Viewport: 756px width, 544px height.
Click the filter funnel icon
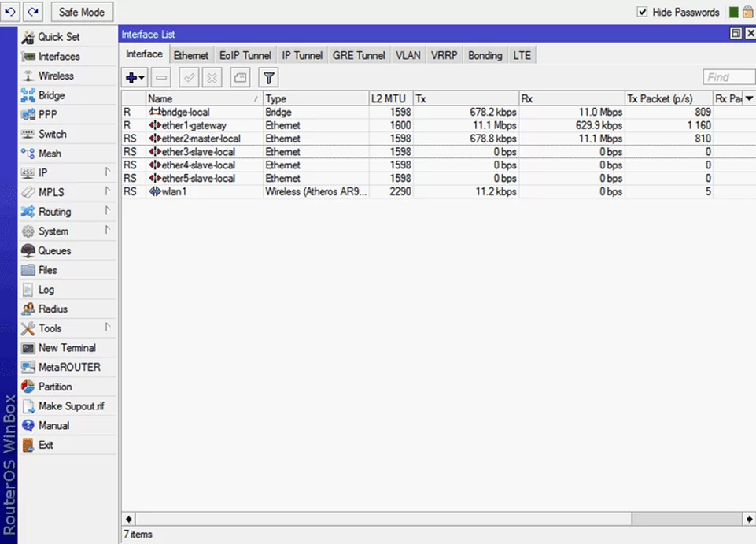(268, 77)
